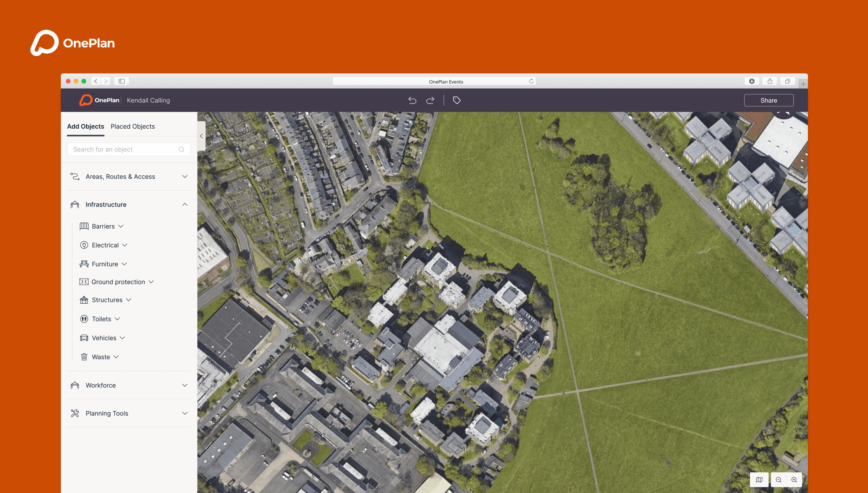Switch to Placed Objects tab
Viewport: 868px width, 493px height.
[x=132, y=126]
